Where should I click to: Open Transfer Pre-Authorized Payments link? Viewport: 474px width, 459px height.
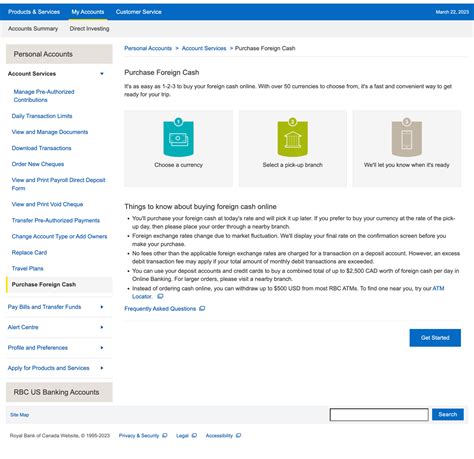[56, 220]
